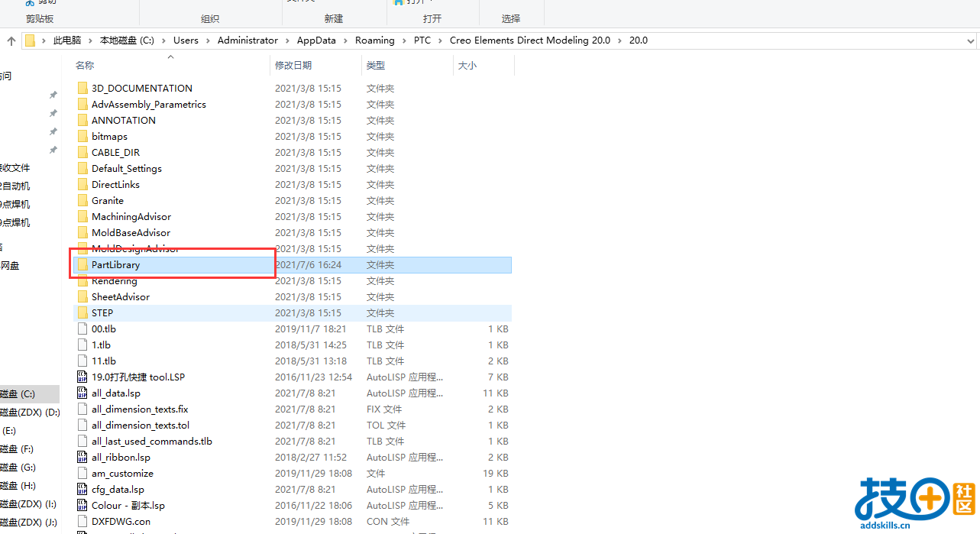Expand dropdown after Roaming breadcrumb

404,40
